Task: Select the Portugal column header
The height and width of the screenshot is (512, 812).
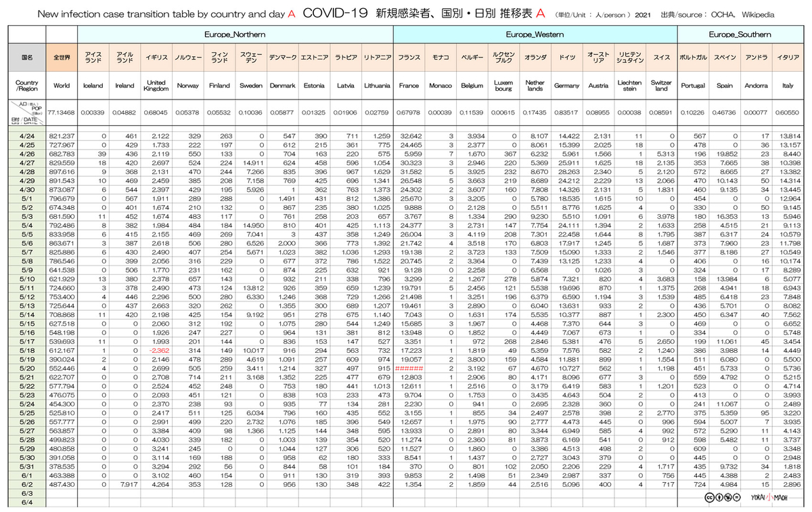Action: click(693, 86)
